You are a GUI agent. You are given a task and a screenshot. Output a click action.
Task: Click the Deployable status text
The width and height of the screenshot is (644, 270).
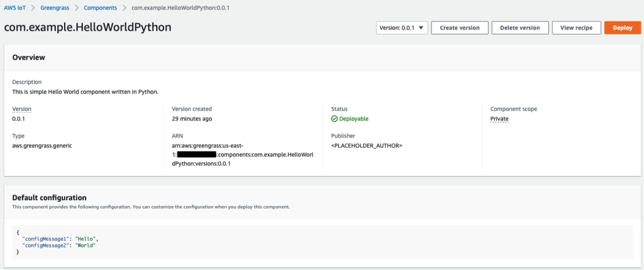tap(353, 119)
